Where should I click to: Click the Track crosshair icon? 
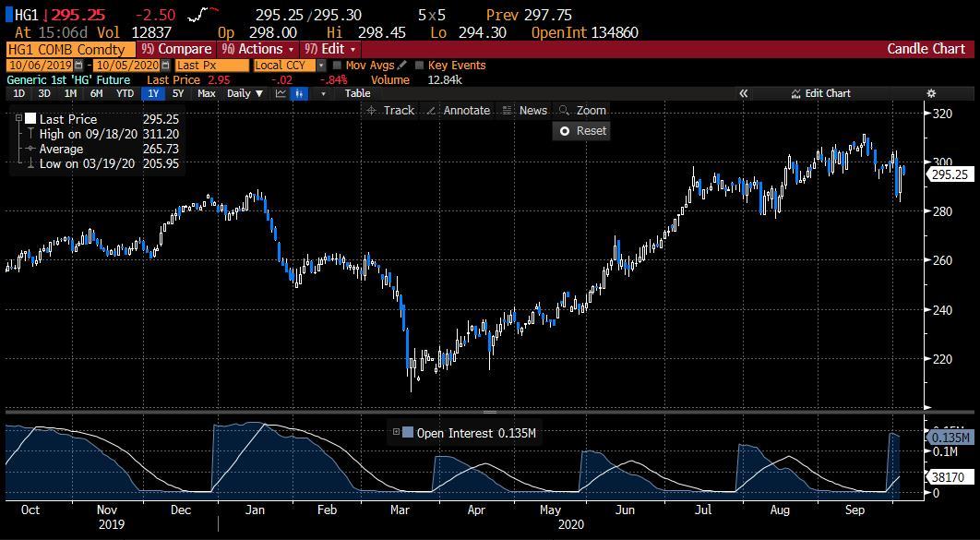[x=371, y=111]
